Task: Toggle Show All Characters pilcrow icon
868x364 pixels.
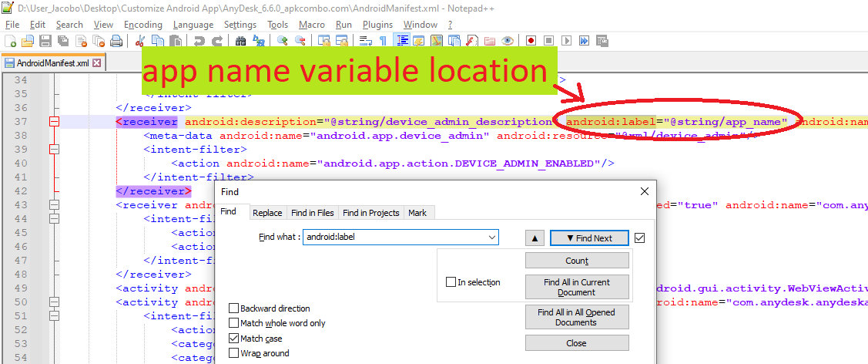Action: point(383,41)
